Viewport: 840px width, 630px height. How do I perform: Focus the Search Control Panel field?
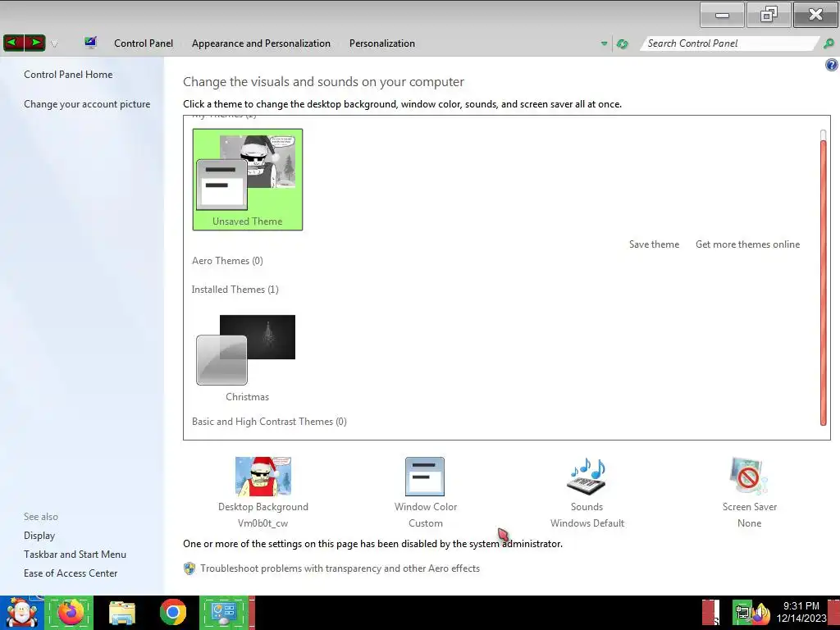729,43
